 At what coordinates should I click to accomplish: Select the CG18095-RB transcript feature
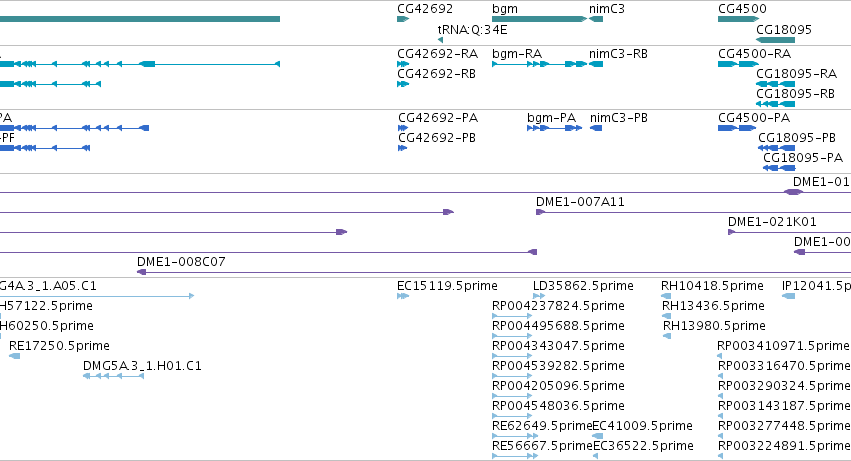(775, 104)
